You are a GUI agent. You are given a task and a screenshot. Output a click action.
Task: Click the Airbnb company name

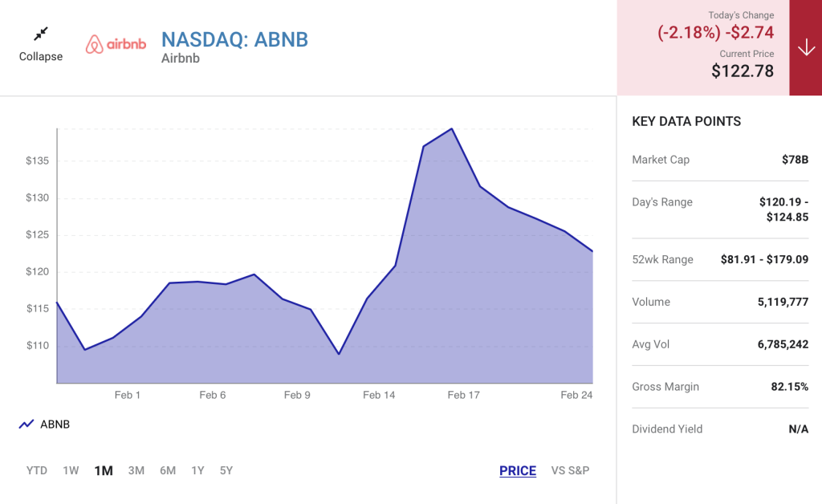click(x=181, y=58)
